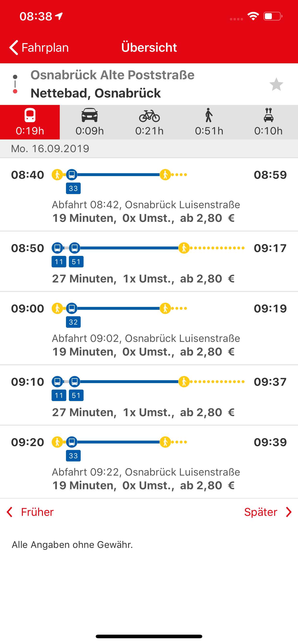Tap the start station Osnabrück Alte Poststraße
Image resolution: width=298 pixels, height=644 pixels.
click(x=113, y=75)
